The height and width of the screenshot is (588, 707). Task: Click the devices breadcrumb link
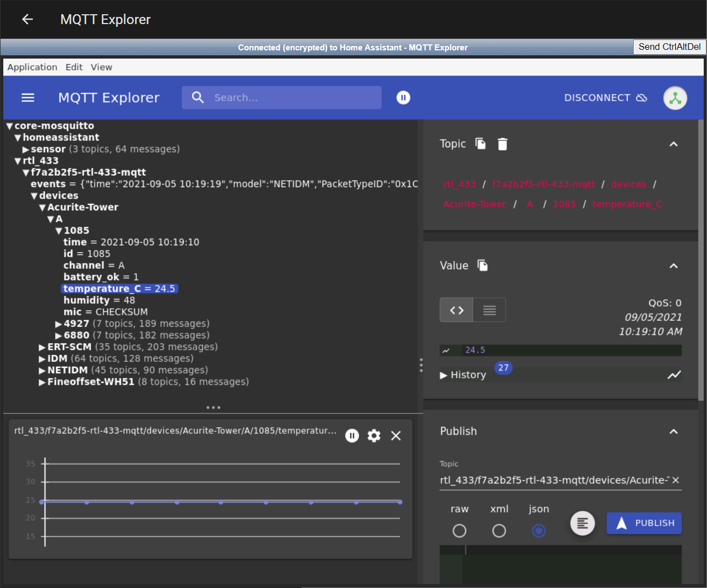point(629,185)
